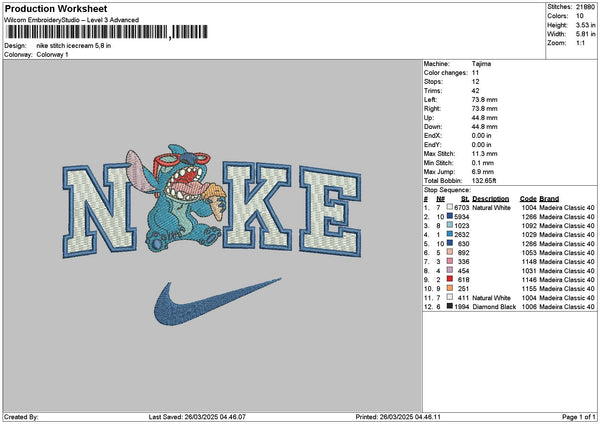Select thread code 1029

tap(529, 235)
